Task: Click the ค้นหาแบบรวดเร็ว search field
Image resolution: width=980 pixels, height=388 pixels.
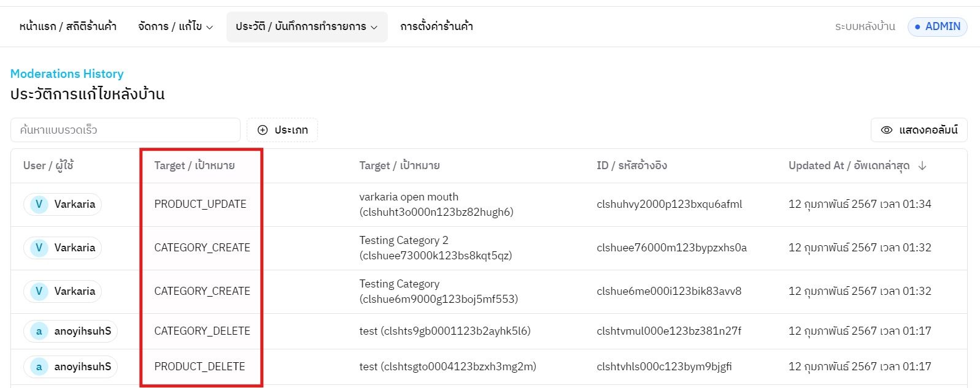Action: tap(125, 130)
